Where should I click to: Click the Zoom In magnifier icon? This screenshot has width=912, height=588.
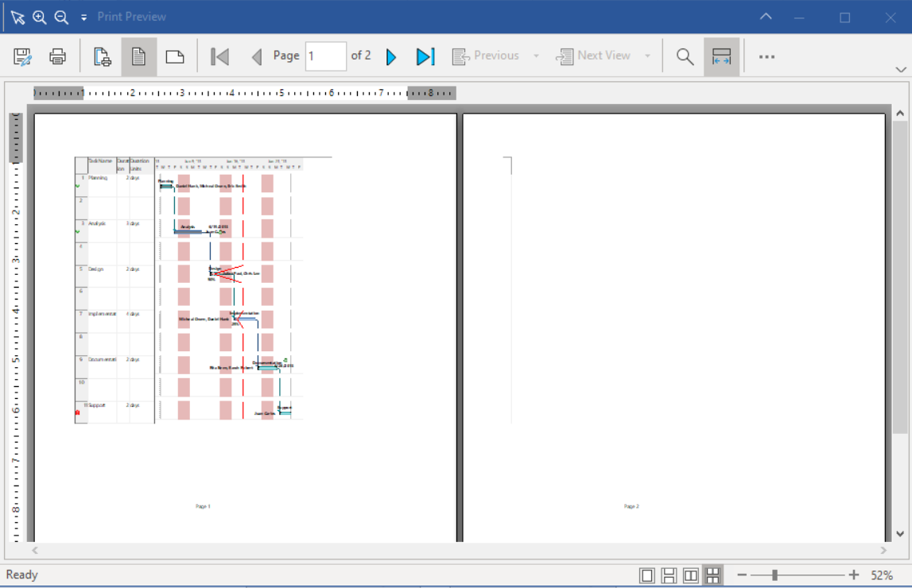39,17
